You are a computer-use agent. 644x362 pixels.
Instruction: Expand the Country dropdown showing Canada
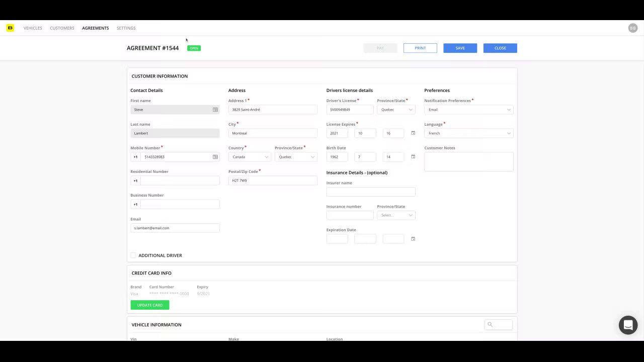250,157
